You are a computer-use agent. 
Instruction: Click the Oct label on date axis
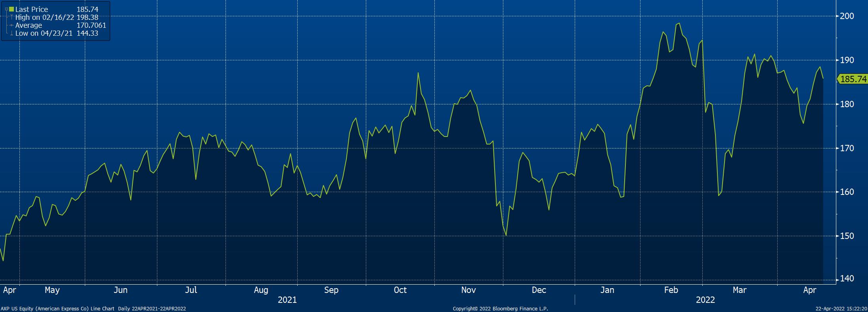click(x=400, y=290)
